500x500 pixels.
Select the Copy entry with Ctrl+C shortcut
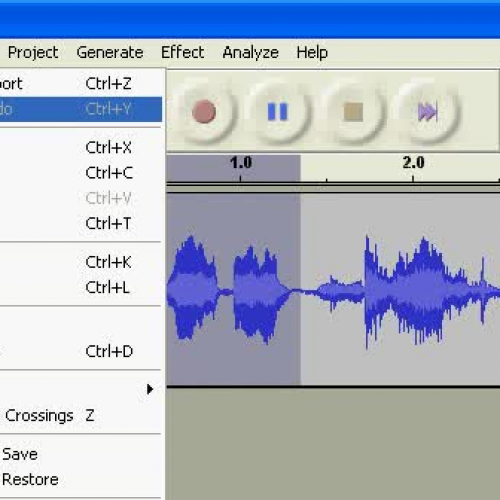pos(81,173)
